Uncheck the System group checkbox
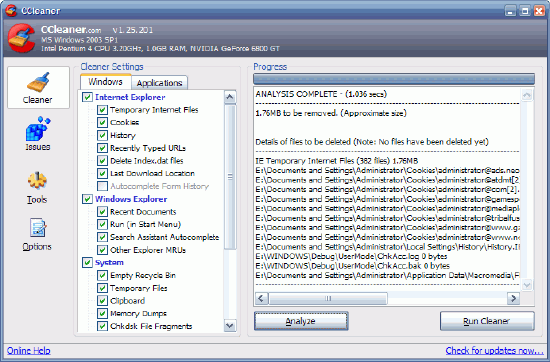The width and height of the screenshot is (550, 362). [x=87, y=262]
